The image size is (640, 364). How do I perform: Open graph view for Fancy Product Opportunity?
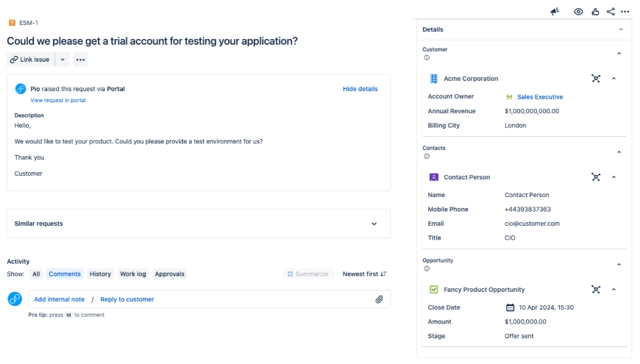(x=596, y=289)
